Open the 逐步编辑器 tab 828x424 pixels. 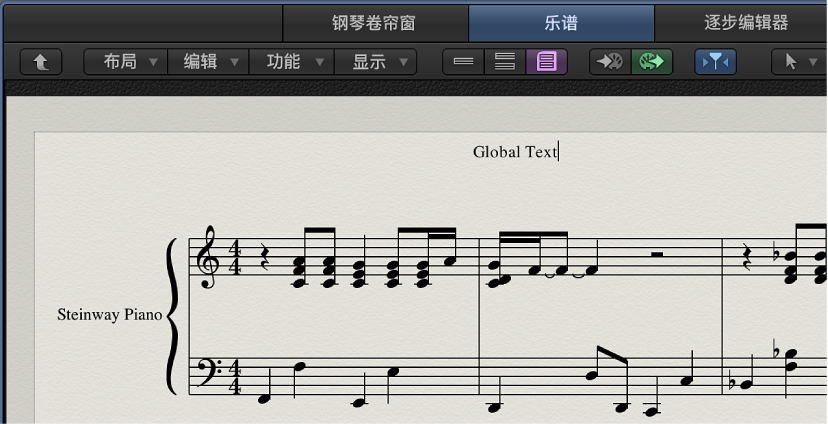[x=741, y=23]
